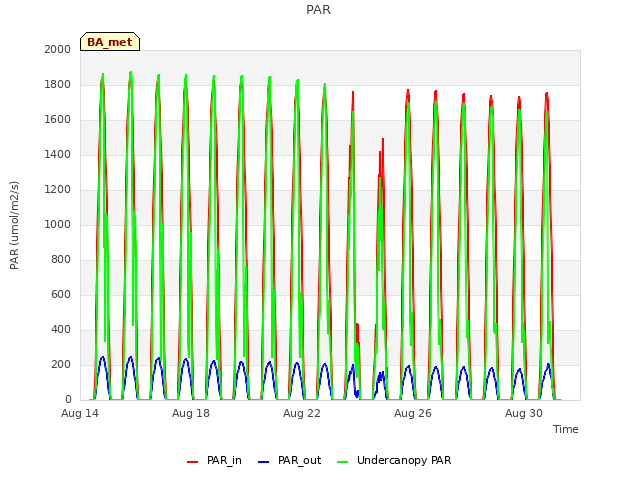640x480 pixels.
Task: Click the green Undercanopy PAR legend swatch
Action: point(343,462)
